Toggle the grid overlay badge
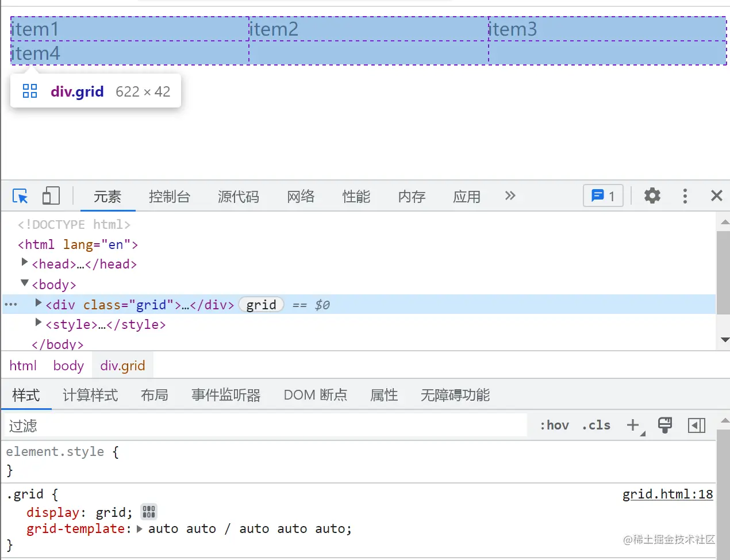The height and width of the screenshot is (560, 730). click(x=261, y=305)
